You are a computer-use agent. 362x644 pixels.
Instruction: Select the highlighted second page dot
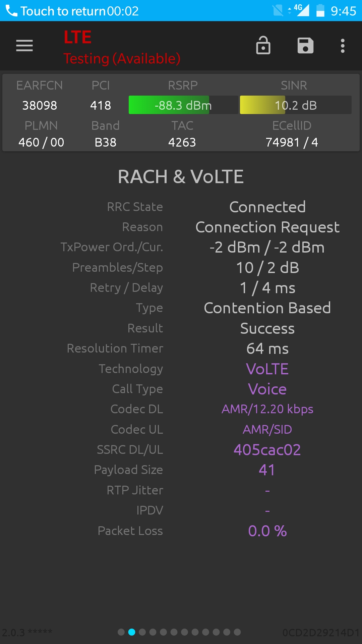132,632
